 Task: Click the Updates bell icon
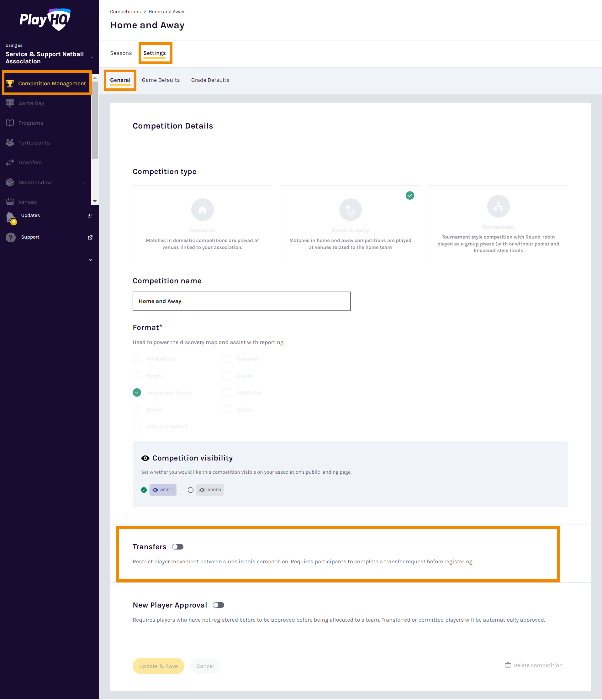11,217
